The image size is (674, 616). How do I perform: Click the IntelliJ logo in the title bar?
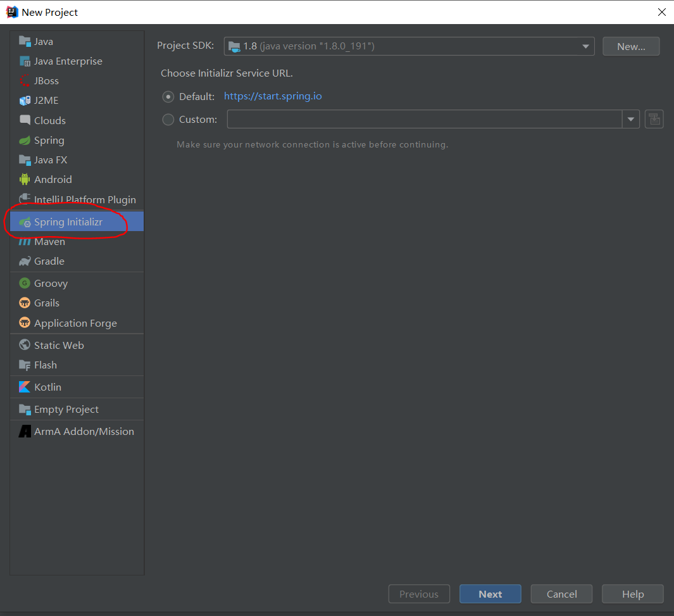coord(12,12)
